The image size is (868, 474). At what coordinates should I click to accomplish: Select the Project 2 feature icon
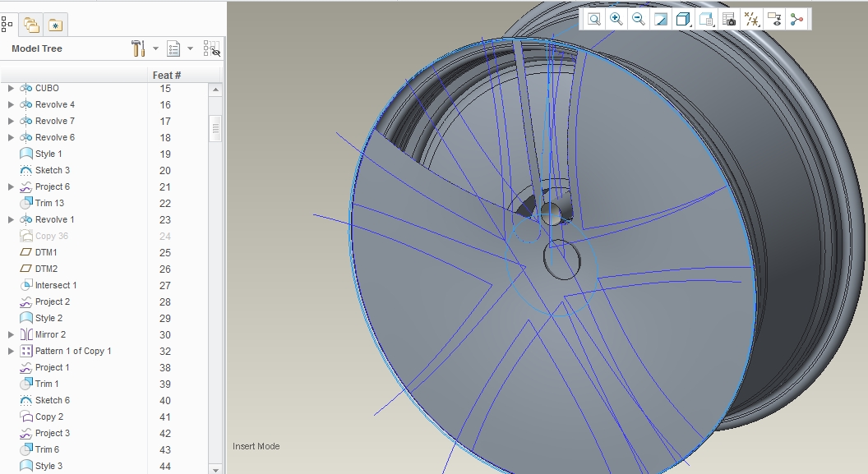26,301
